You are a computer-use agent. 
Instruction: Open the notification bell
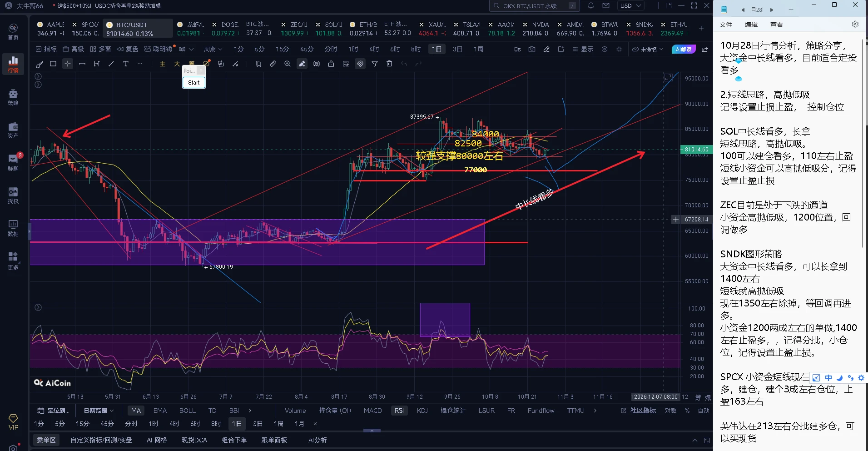(591, 5)
